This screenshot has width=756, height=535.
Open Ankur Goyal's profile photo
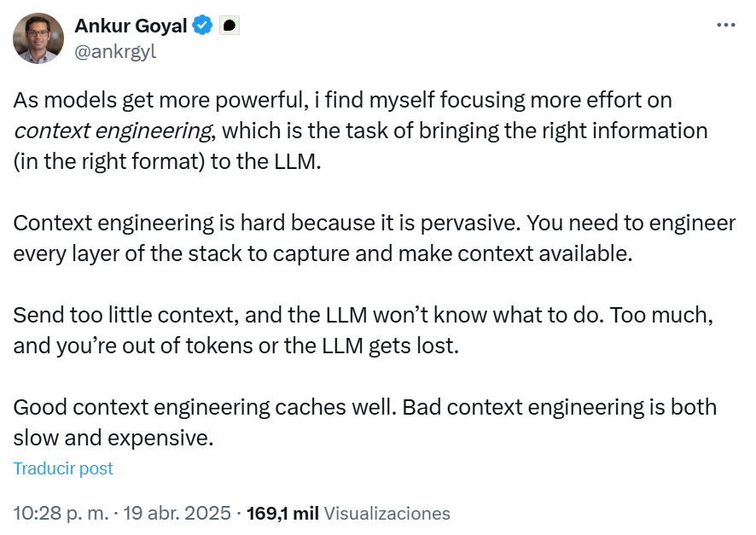pyautogui.click(x=38, y=38)
